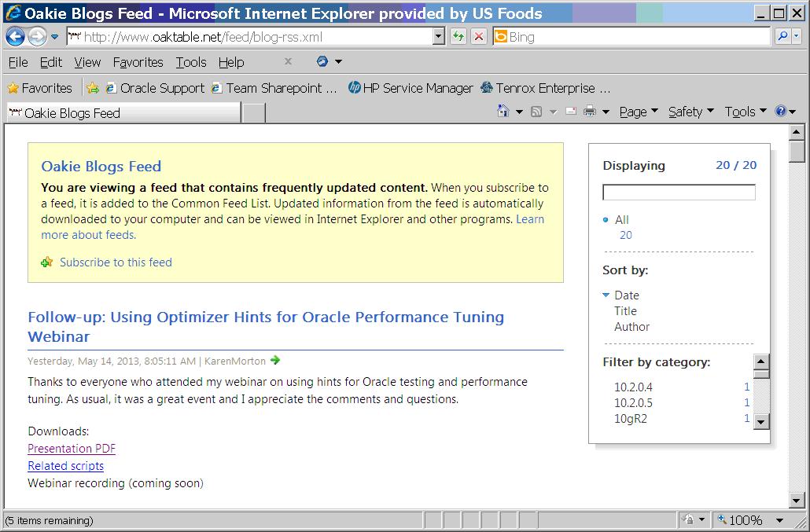Screen dimensions: 810x532
Task: Open the Home button dropdown arrow
Action: (519, 112)
